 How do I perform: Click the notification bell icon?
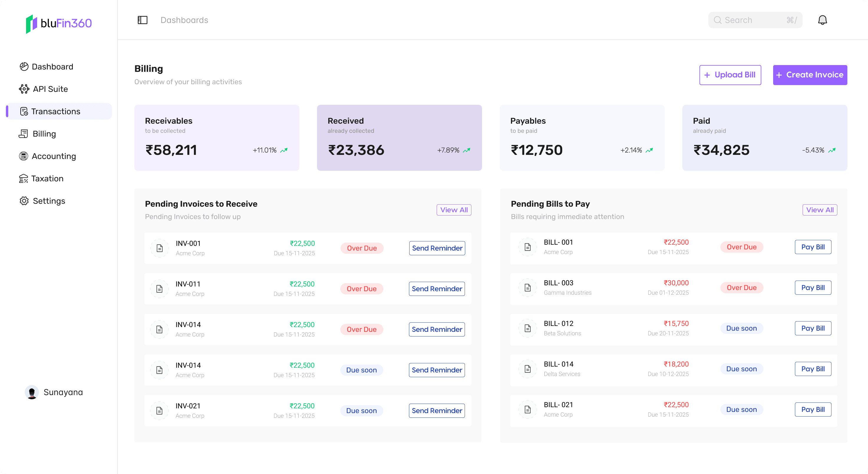pyautogui.click(x=823, y=20)
